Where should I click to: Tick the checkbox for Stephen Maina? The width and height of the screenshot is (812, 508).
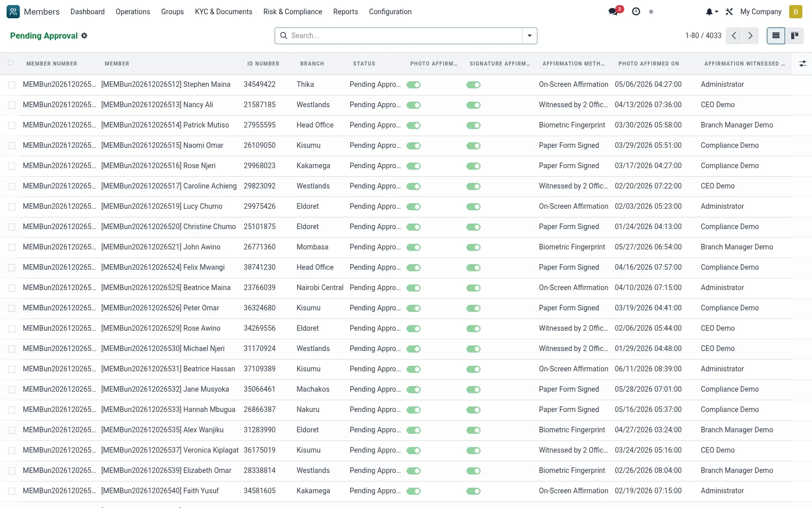click(x=12, y=85)
